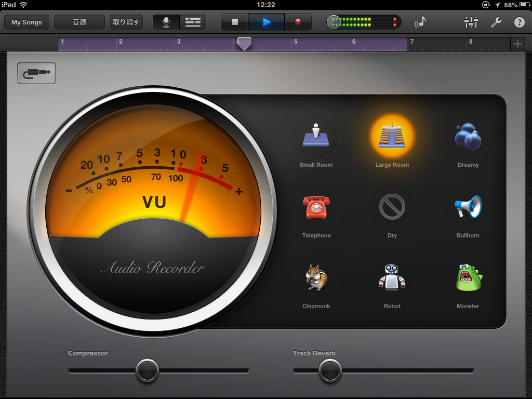Jump to bar 2 on the ruler

click(x=121, y=42)
